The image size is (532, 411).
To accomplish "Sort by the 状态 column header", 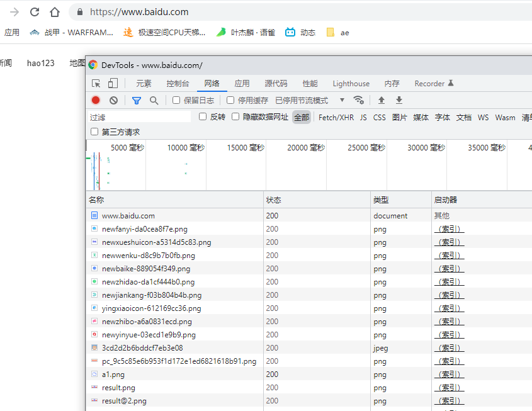I will click(317, 200).
